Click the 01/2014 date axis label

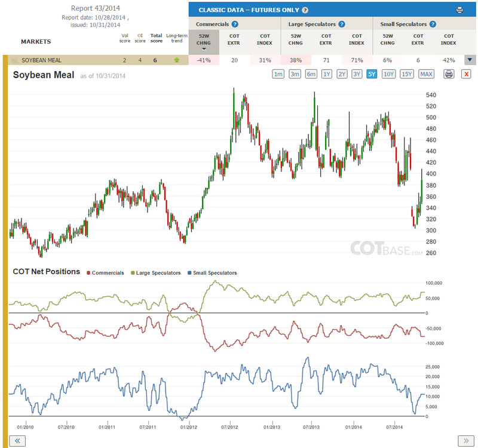click(x=354, y=427)
